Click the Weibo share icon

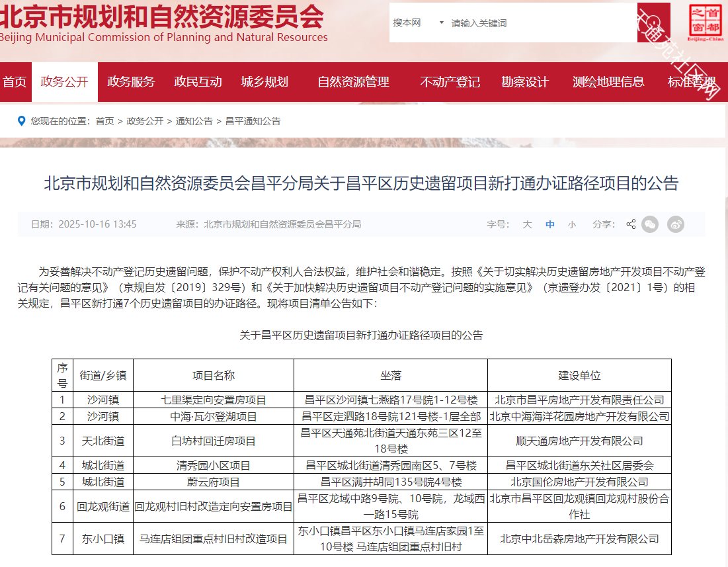coord(675,224)
